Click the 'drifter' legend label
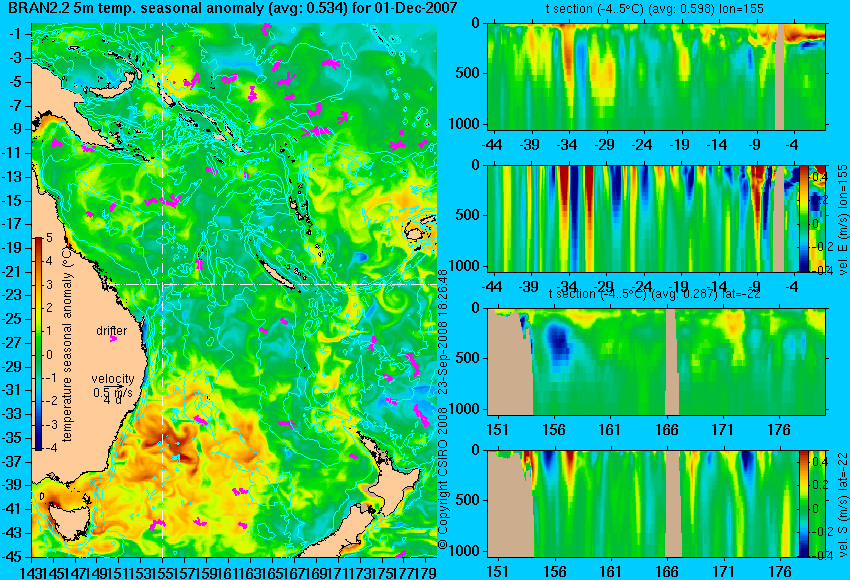The image size is (850, 580). tap(112, 331)
